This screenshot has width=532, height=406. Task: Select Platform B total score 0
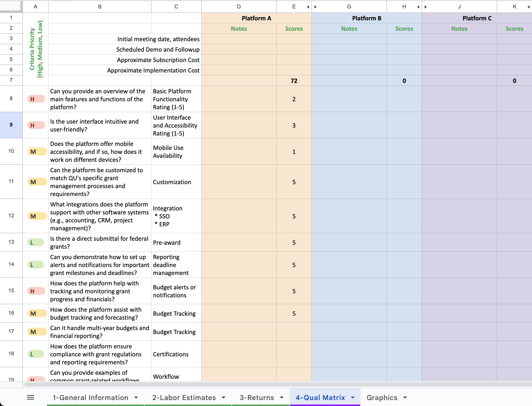click(404, 81)
